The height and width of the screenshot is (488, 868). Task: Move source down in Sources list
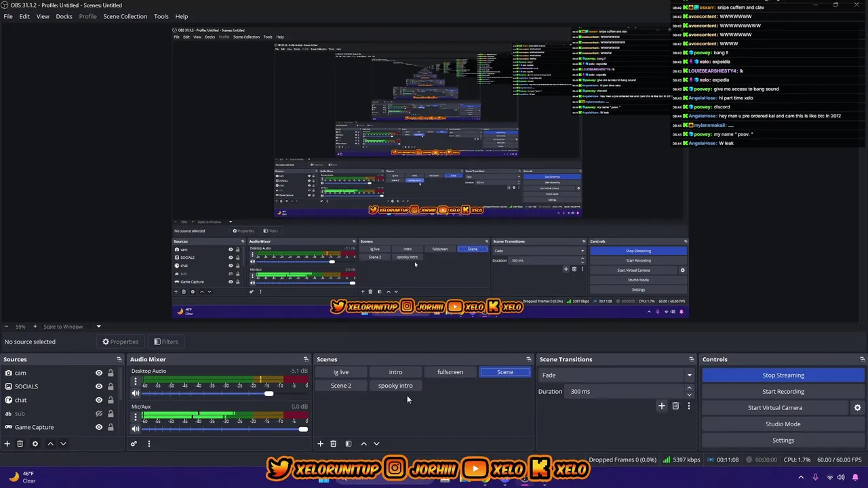pyautogui.click(x=63, y=444)
